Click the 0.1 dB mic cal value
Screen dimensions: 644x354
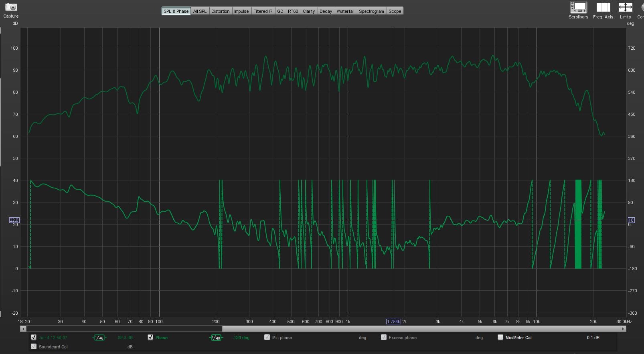click(x=593, y=338)
